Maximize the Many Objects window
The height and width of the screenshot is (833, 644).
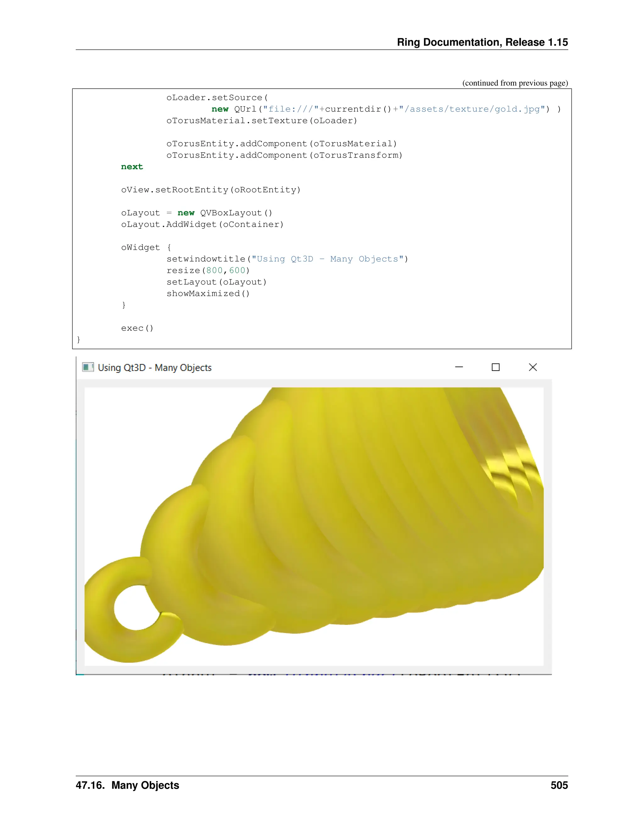pyautogui.click(x=496, y=367)
